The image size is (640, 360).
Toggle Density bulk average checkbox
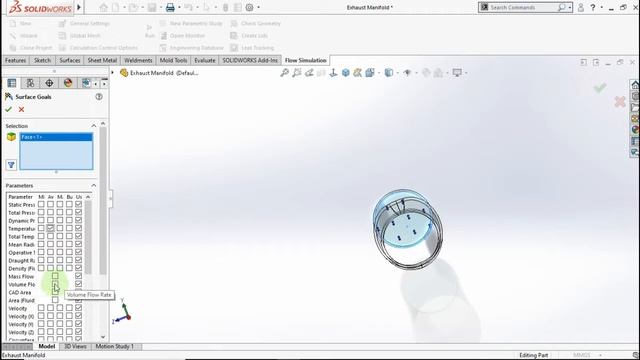click(69, 268)
